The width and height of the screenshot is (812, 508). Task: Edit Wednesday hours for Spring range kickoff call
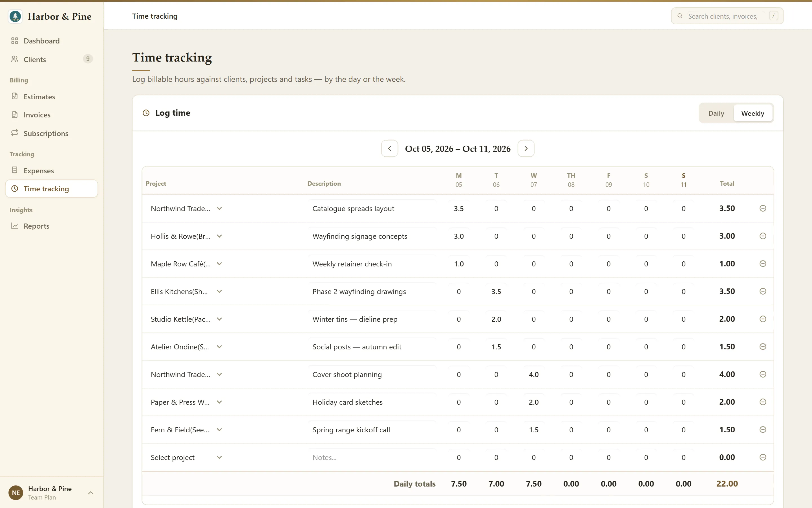533,429
